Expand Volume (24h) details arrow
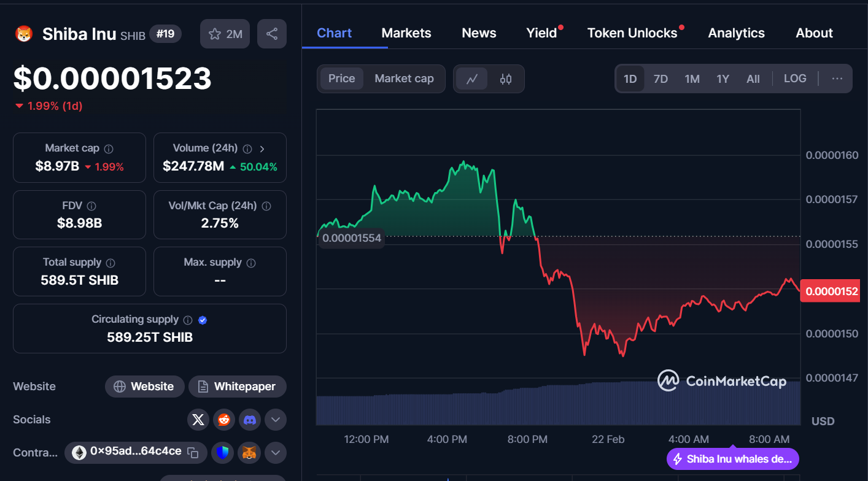 [x=262, y=148]
